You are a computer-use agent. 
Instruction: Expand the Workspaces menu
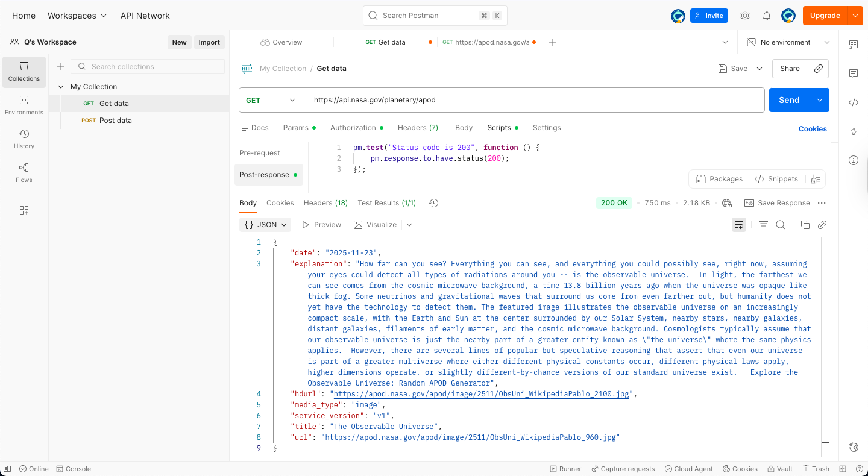tap(77, 16)
